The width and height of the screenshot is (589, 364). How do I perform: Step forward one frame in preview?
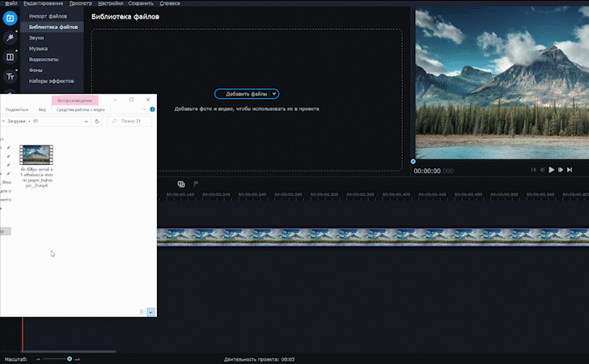[x=561, y=170]
